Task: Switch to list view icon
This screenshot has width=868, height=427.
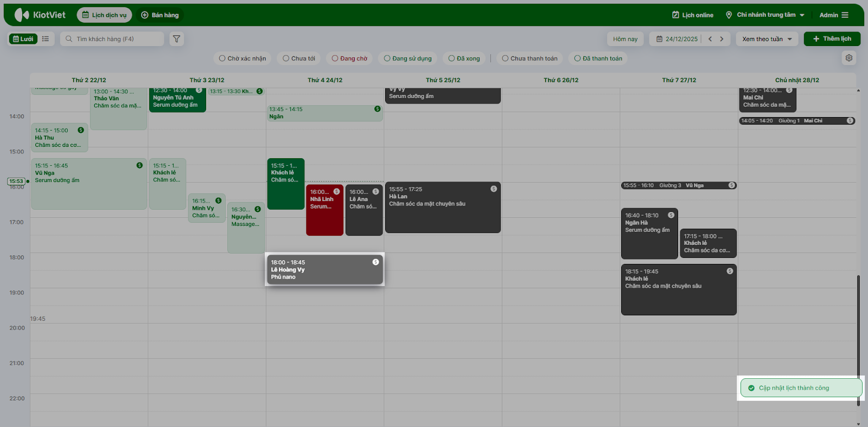Action: (46, 39)
